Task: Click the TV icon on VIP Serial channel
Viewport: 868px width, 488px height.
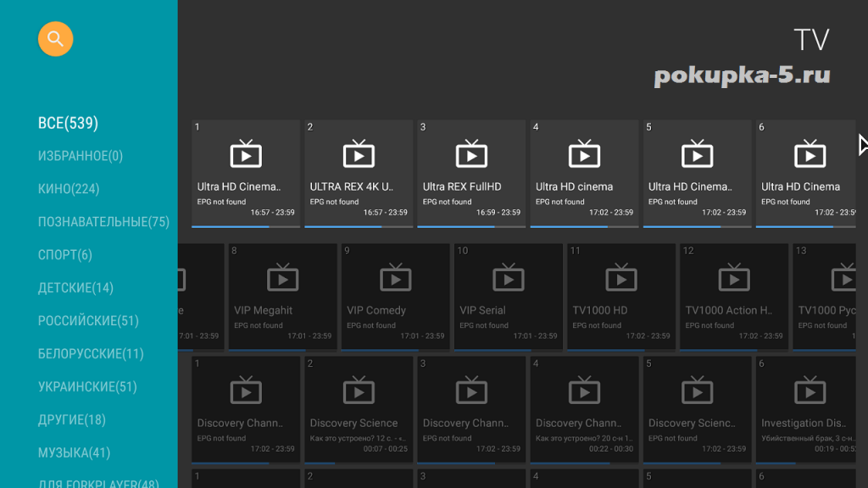Action: 508,278
